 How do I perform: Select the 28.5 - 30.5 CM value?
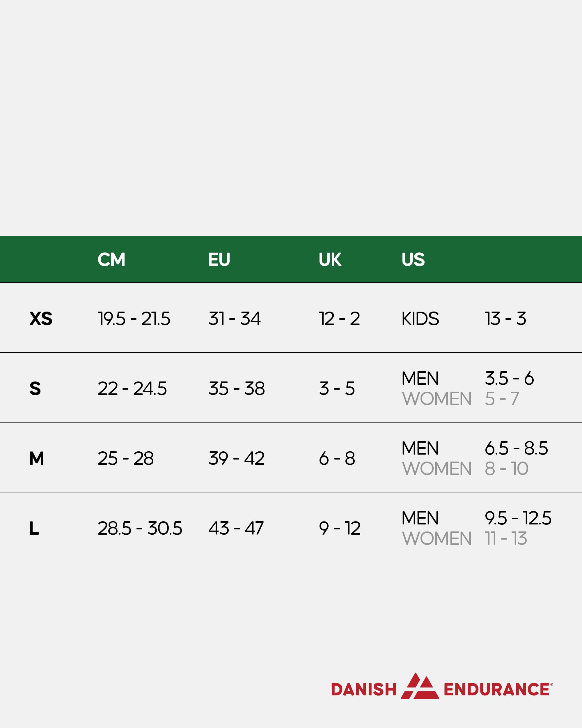coord(140,529)
